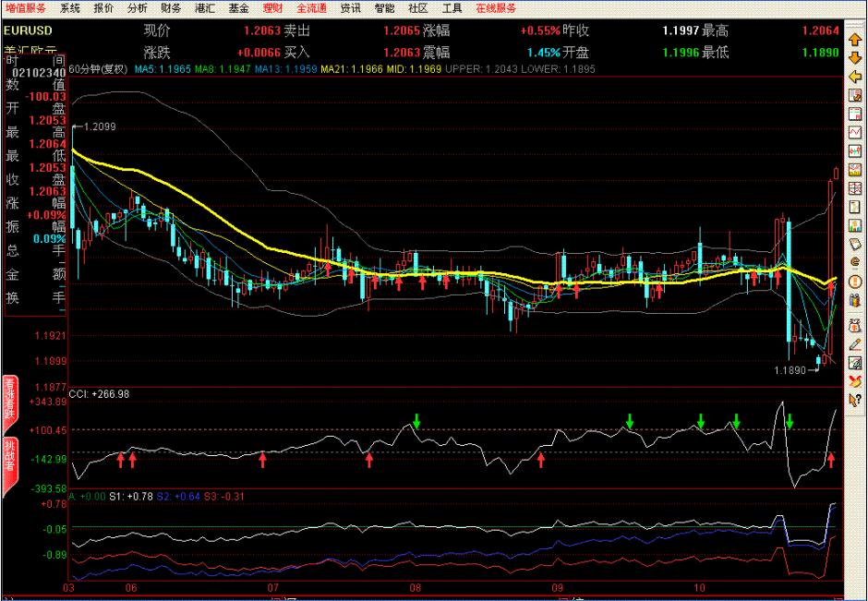This screenshot has width=868, height=601.
Task: Open the 理财 menu
Action: pos(272,8)
